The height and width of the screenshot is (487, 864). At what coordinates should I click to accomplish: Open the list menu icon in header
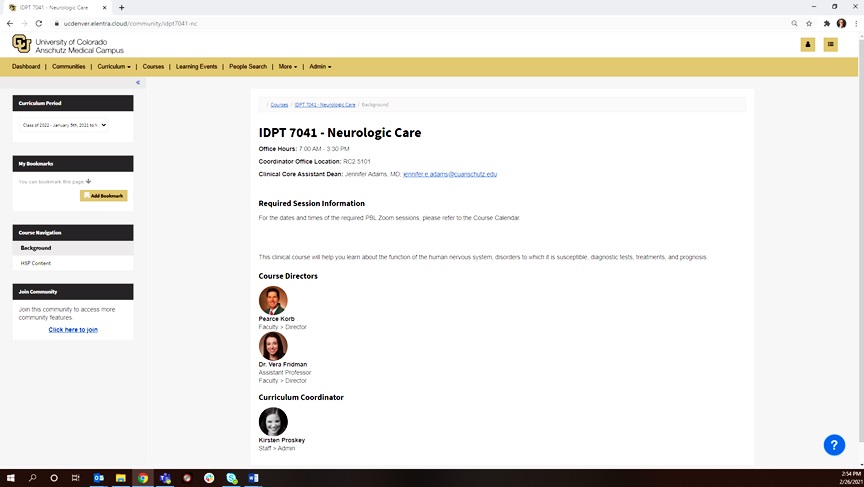(x=831, y=44)
